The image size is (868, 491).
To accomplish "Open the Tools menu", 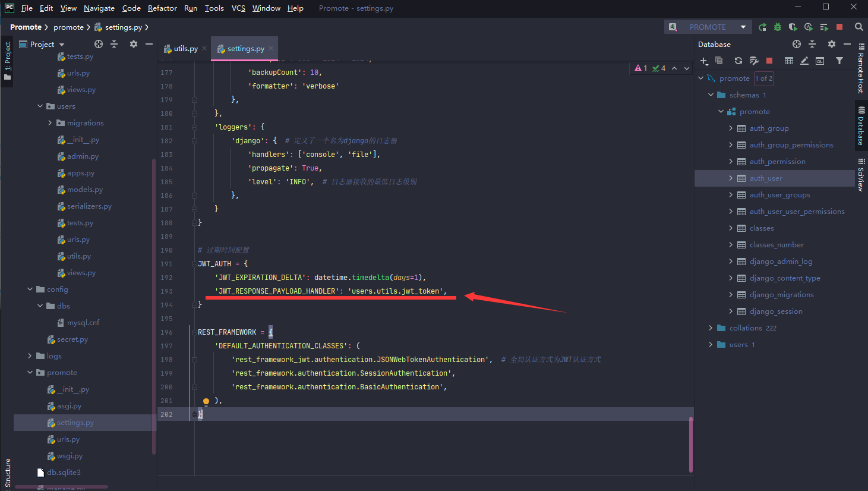I will pos(214,8).
